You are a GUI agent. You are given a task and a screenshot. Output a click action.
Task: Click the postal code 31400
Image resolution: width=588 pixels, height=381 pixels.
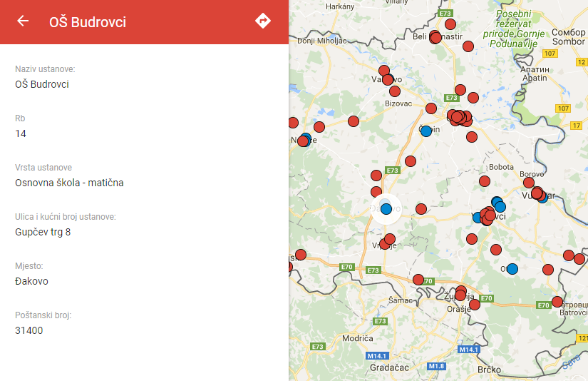coord(29,330)
